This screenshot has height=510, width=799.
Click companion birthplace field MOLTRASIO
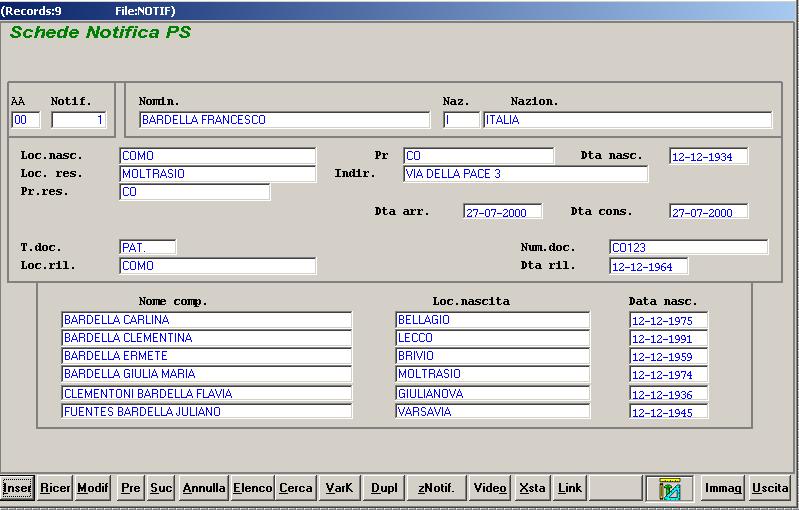pyautogui.click(x=492, y=374)
